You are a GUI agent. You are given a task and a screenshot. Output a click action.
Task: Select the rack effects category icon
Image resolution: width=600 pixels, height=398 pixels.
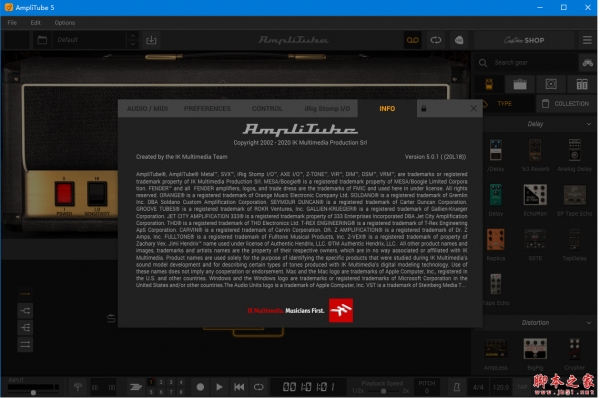582,84
